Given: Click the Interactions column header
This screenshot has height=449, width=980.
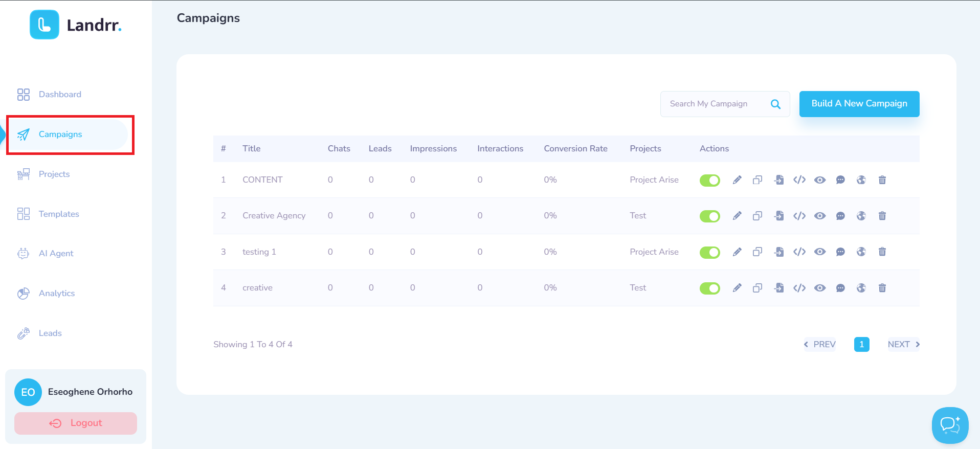Looking at the screenshot, I should click(x=500, y=148).
